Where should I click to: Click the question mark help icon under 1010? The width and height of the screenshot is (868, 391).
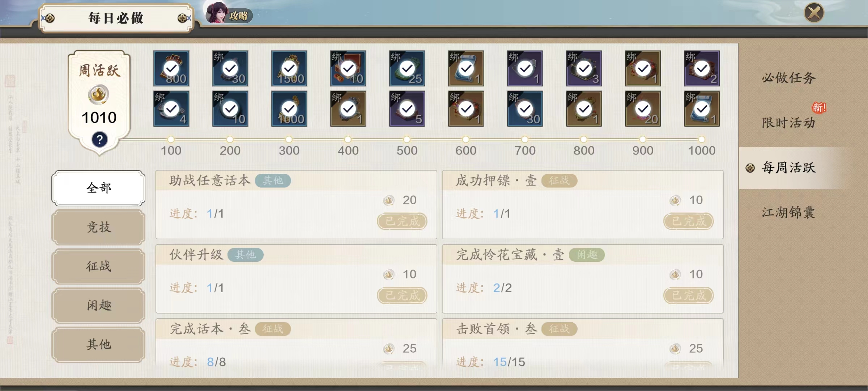[99, 139]
